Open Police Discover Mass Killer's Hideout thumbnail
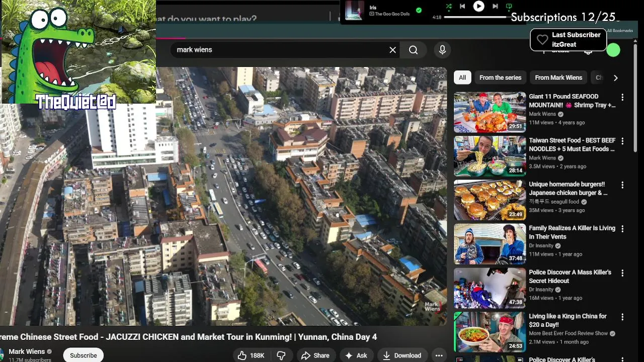The width and height of the screenshot is (644, 362). pos(490,288)
